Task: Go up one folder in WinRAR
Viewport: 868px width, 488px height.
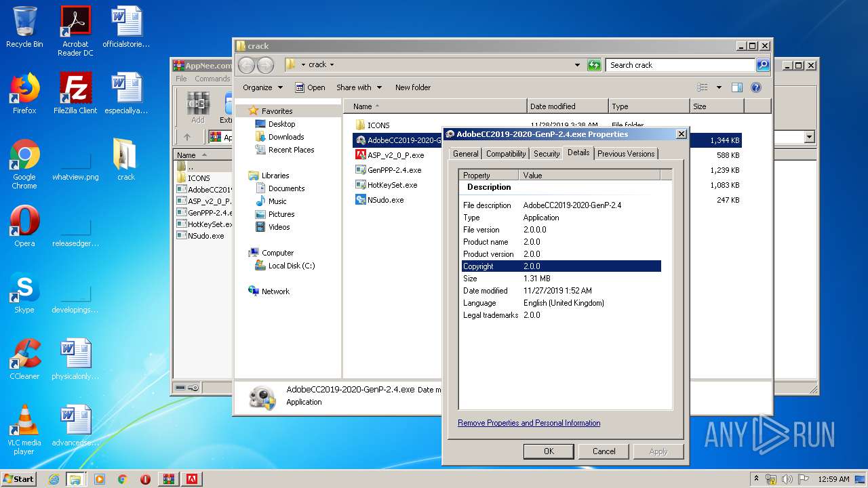Action: pos(187,137)
